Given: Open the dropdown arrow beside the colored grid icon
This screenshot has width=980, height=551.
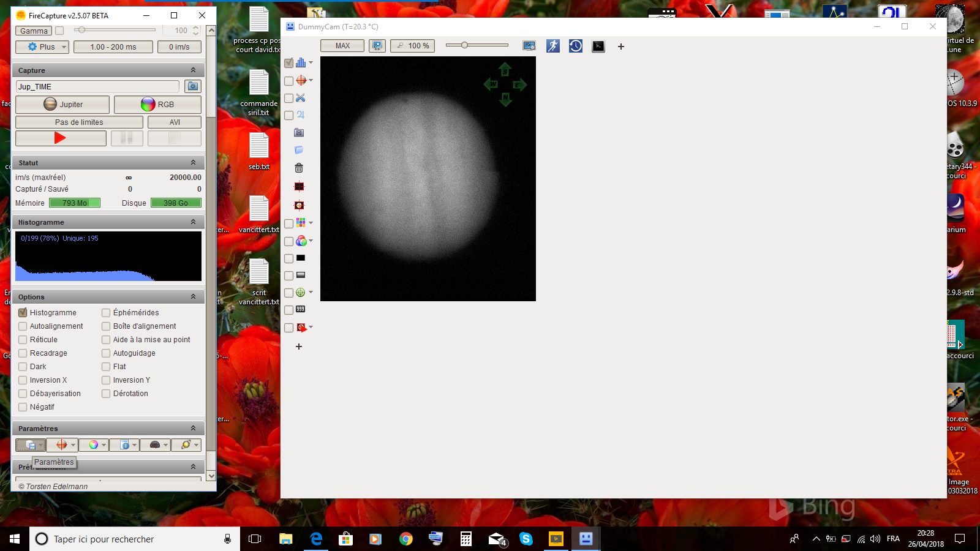Looking at the screenshot, I should point(311,223).
